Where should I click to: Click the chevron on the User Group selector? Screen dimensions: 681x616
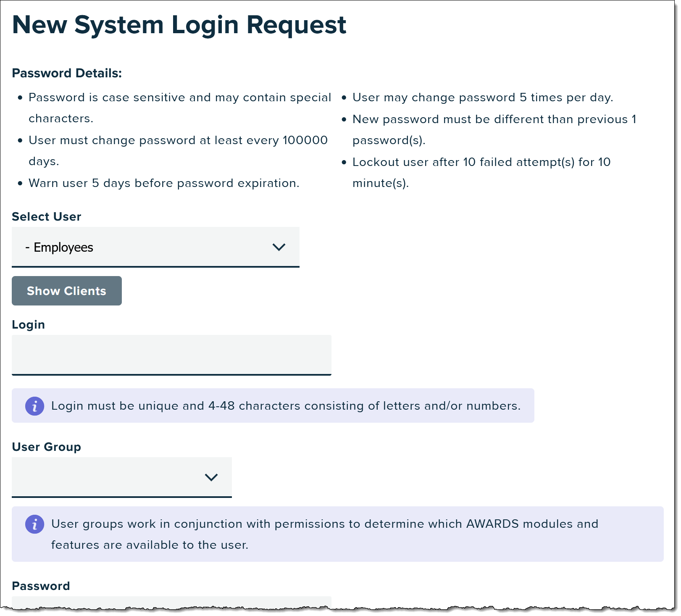tap(212, 477)
